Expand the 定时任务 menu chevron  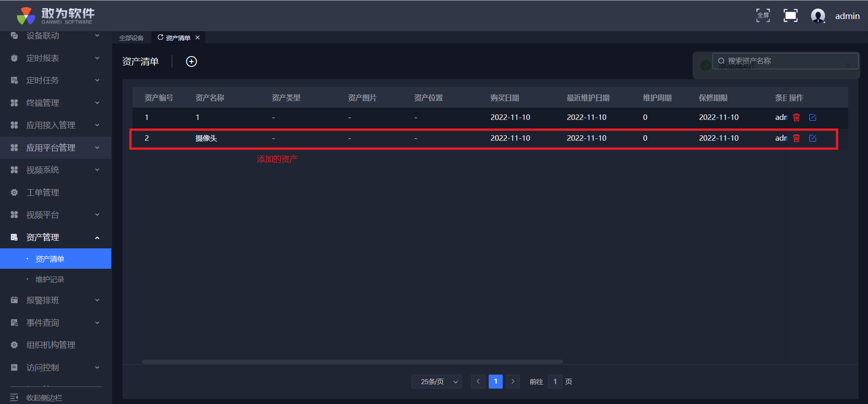[x=97, y=80]
